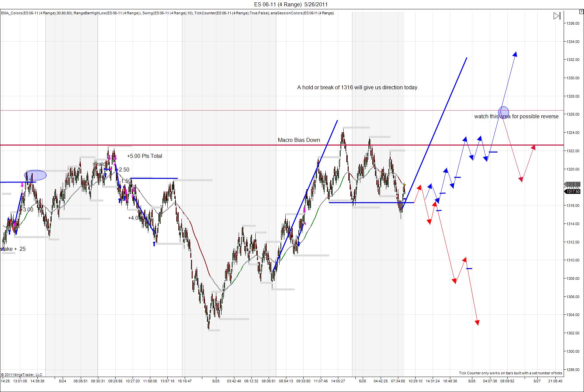Toggle the F fixed-scale button
Viewport: 584px width, 392px height.
582,12
